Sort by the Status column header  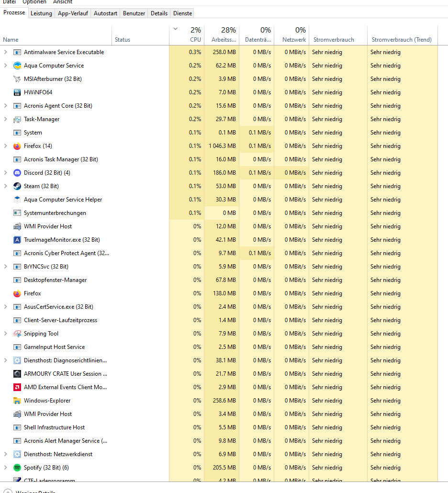[141, 34]
